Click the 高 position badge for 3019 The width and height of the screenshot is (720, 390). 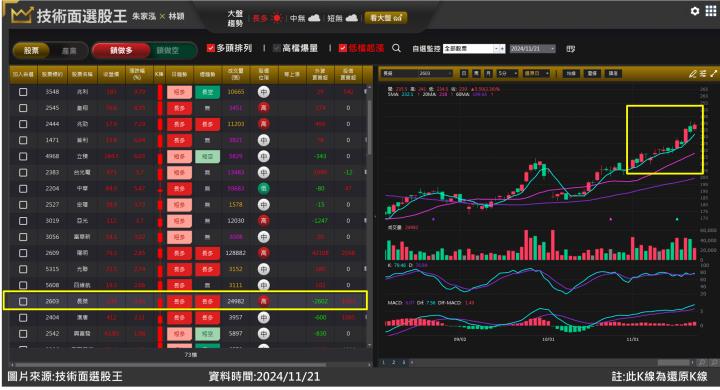pyautogui.click(x=264, y=220)
